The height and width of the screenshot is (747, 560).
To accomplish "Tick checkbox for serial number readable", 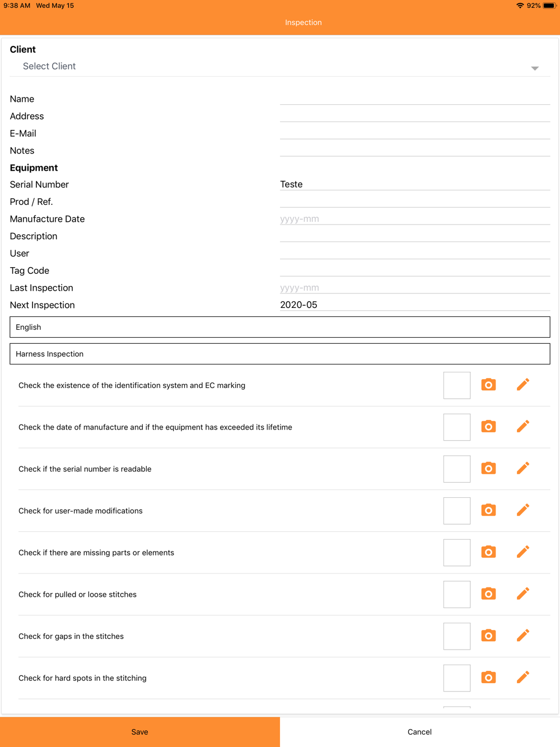I will tap(457, 469).
